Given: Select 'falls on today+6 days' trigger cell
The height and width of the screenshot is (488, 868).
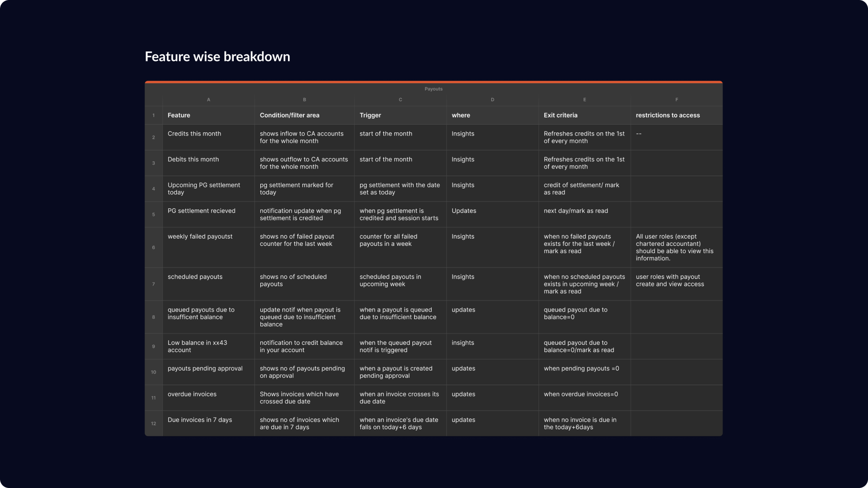Looking at the screenshot, I should [400, 423].
